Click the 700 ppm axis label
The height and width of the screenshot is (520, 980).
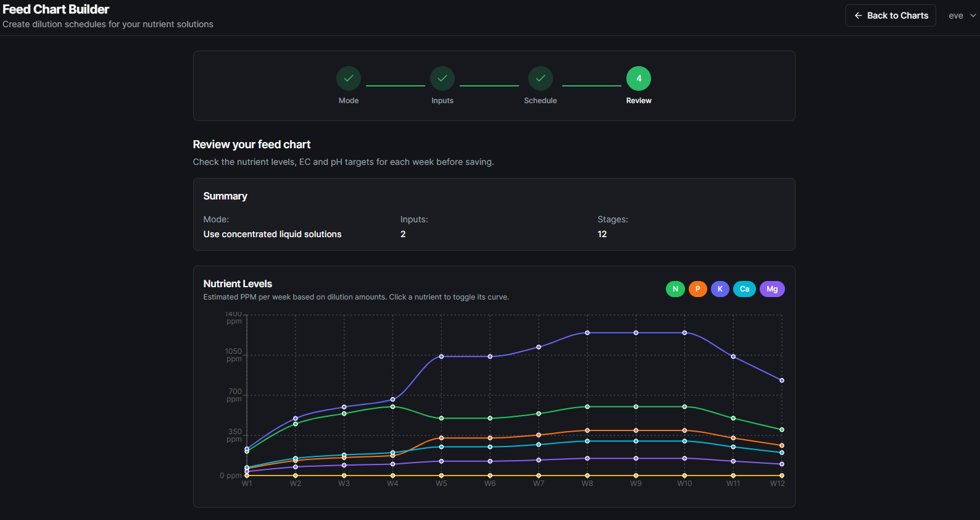(235, 395)
